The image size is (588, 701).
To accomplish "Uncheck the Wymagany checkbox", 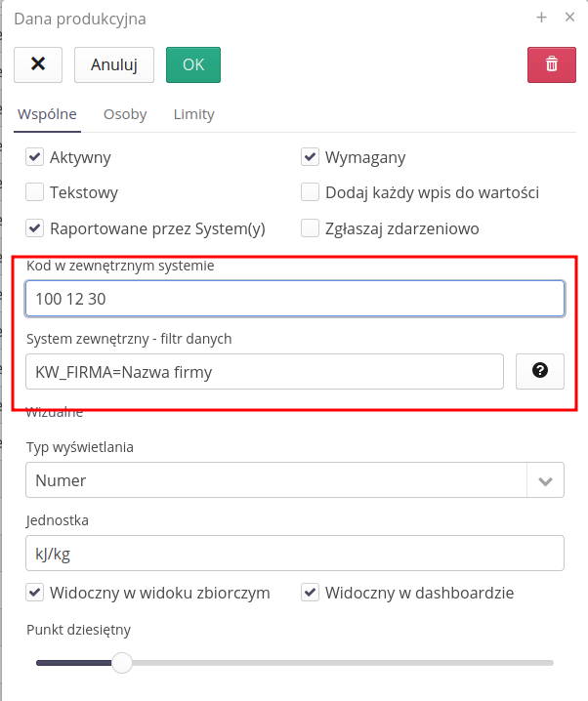I will [x=311, y=157].
